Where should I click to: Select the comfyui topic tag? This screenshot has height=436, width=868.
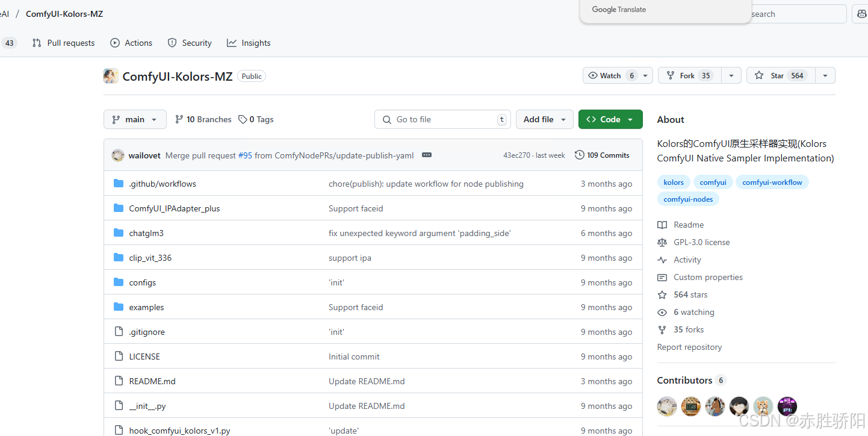coord(713,182)
